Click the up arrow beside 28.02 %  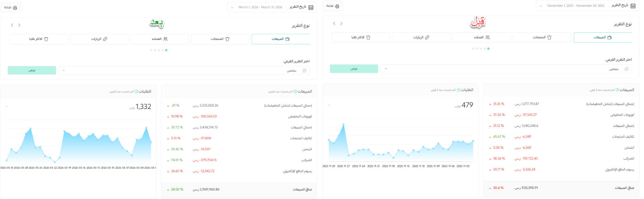(168, 190)
